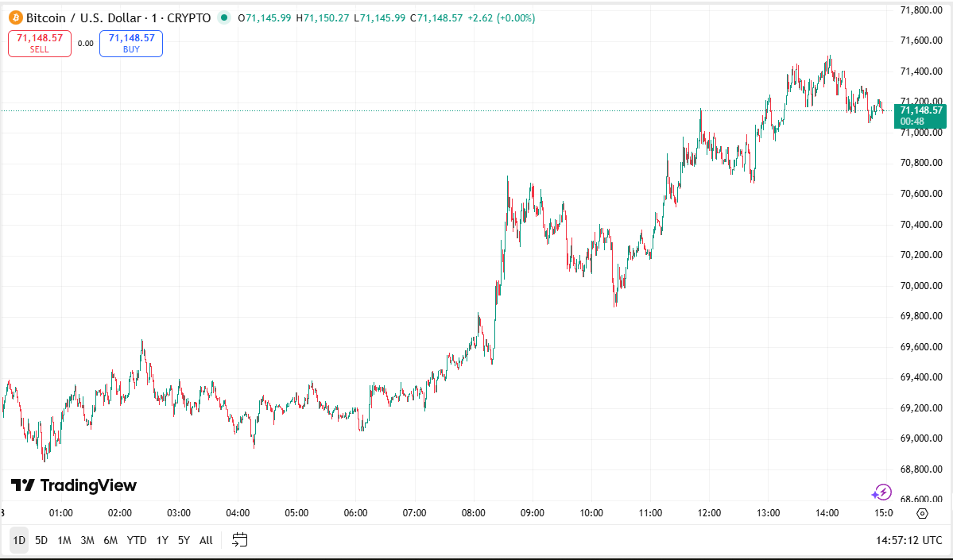Choose the 3M range
This screenshot has width=953, height=560.
pos(87,540)
